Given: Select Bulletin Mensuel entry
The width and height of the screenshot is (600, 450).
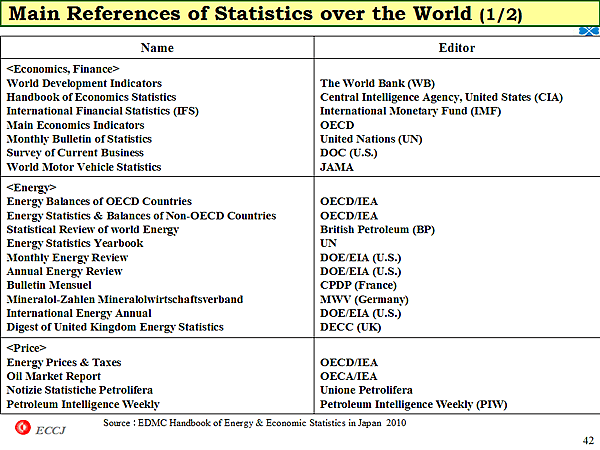Looking at the screenshot, I should (49, 285).
